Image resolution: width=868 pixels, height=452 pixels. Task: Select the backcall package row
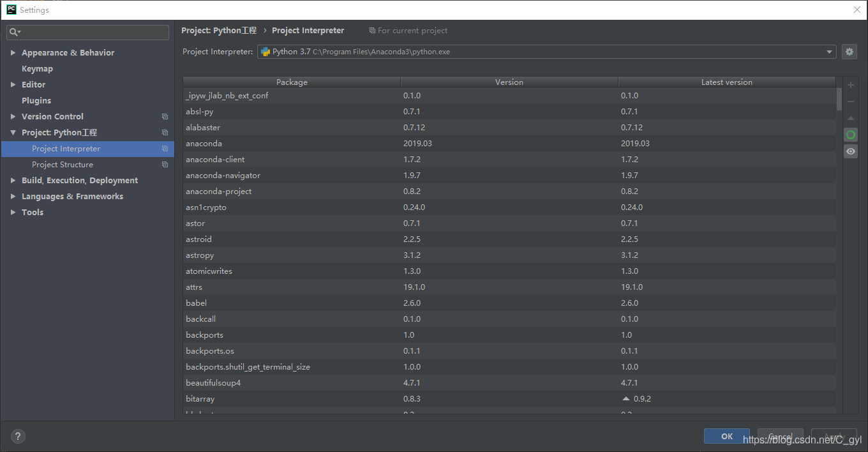tap(509, 319)
